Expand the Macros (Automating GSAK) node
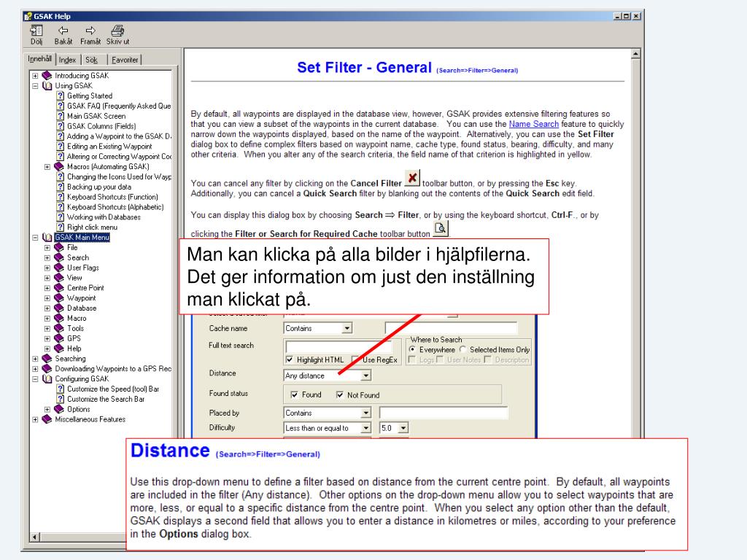 47,167
